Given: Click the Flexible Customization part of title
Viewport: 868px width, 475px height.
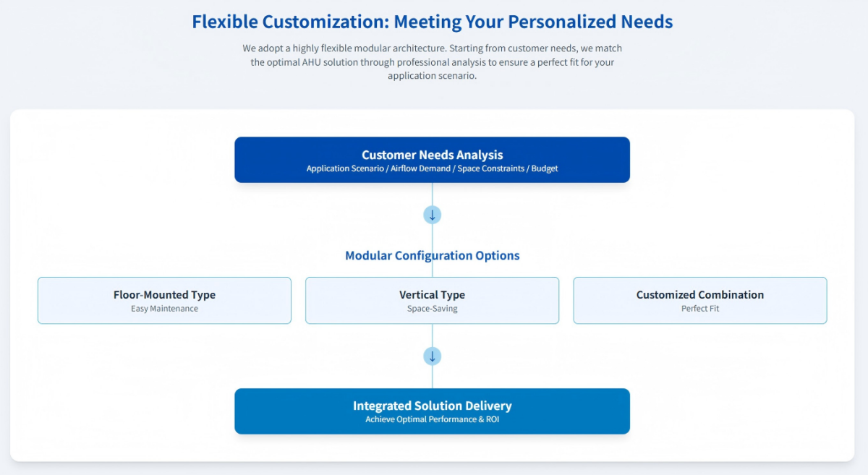Looking at the screenshot, I should click(x=290, y=22).
